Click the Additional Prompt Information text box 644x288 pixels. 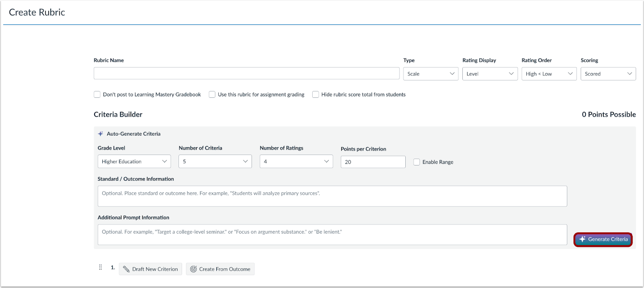tap(332, 235)
